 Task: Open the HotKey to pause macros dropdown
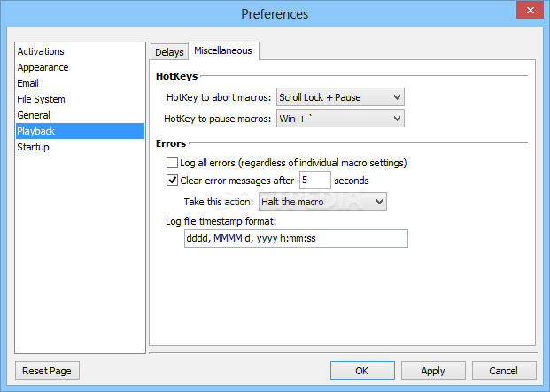[x=340, y=119]
